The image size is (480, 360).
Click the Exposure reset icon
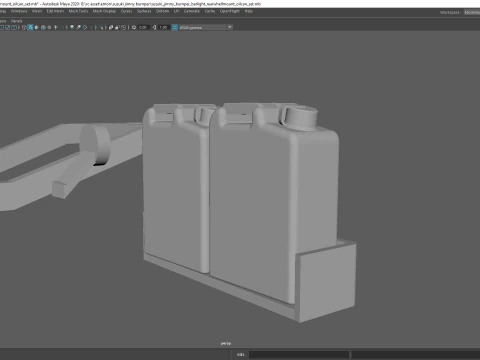point(134,27)
